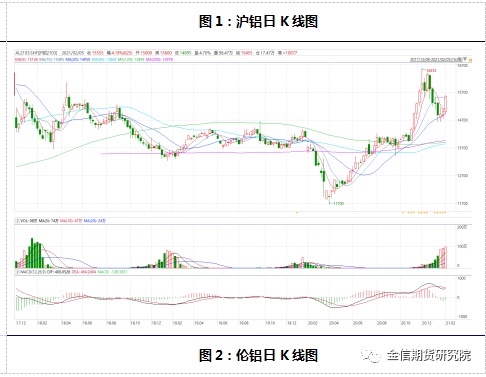Image resolution: width=486 pixels, height=377 pixels.
Task: Click the 20.08 date on the time axis
Action: click(x=382, y=323)
